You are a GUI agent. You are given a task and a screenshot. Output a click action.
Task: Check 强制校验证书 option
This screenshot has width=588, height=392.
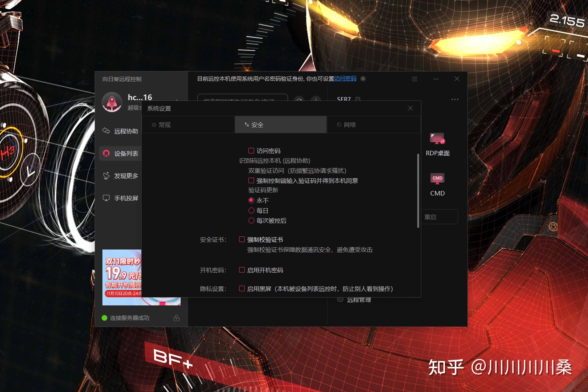click(242, 239)
